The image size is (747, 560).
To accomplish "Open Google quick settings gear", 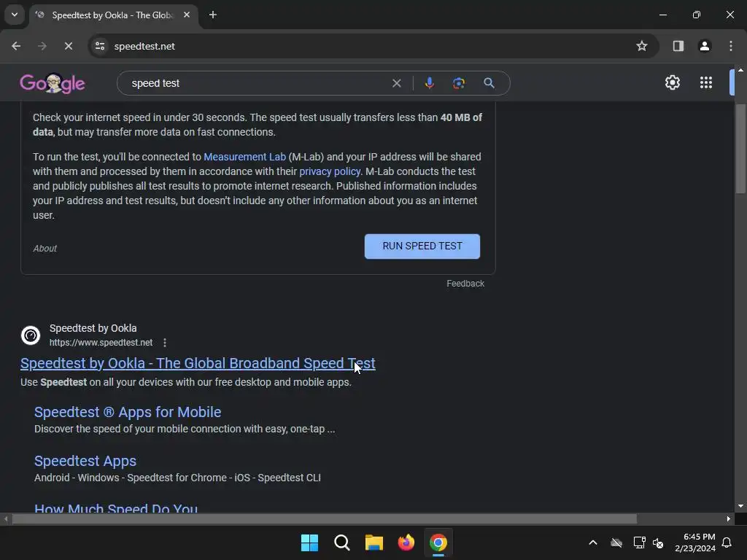I will tap(672, 83).
